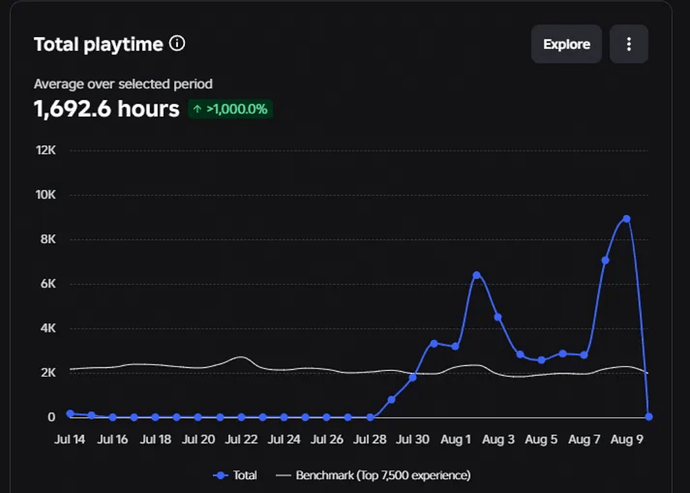Click the 1,692.6 hours average value
Viewport: 690px width, 493px height.
(106, 109)
